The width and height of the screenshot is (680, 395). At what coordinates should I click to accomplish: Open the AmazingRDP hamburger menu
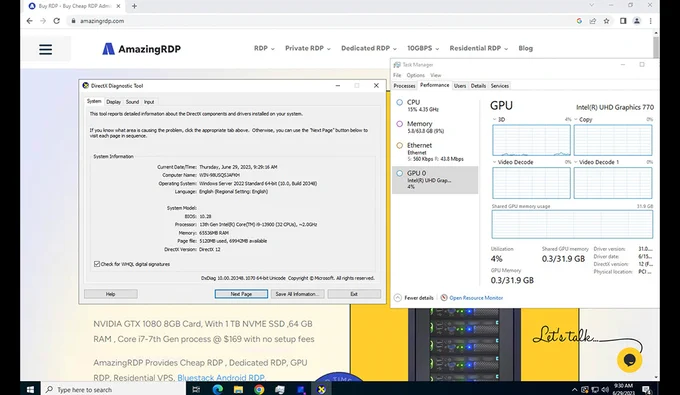click(x=46, y=49)
